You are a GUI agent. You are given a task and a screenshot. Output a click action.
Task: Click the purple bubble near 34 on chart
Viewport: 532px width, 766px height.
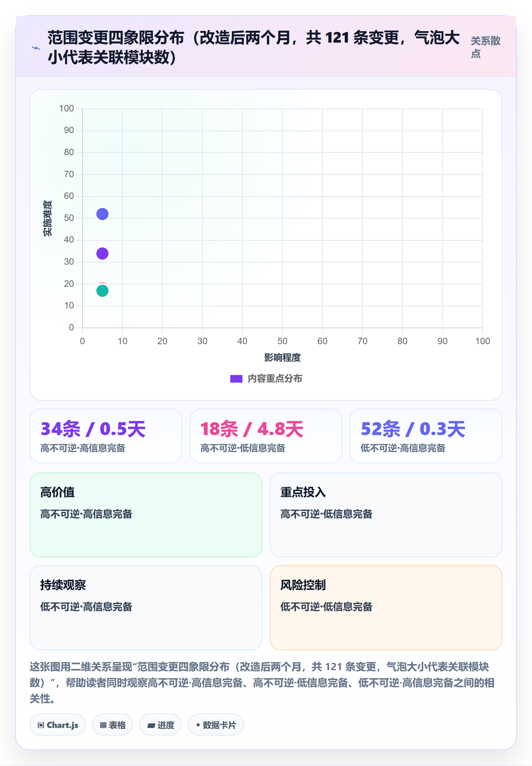tap(102, 253)
